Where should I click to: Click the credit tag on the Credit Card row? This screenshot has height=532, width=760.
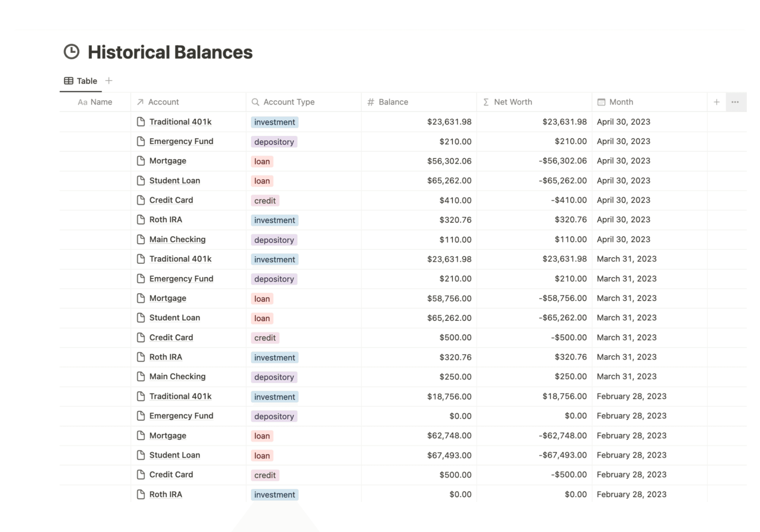click(265, 200)
